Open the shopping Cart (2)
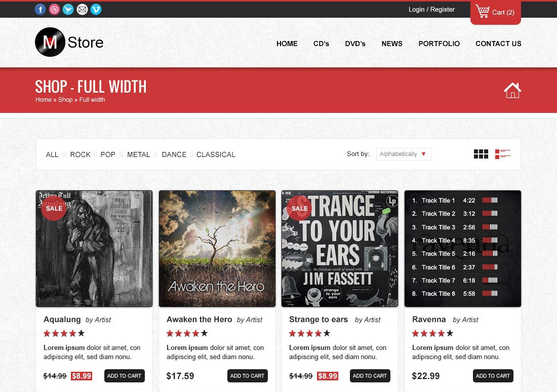Image resolution: width=557 pixels, height=392 pixels. [496, 13]
